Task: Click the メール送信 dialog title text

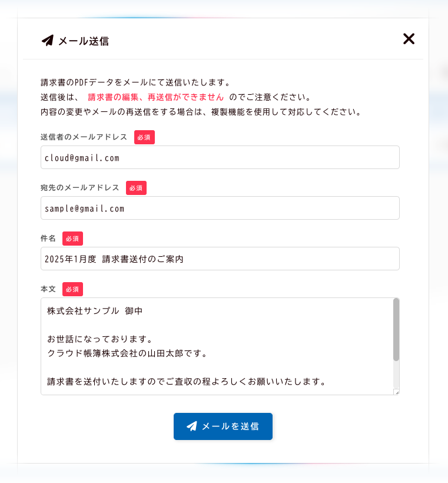Action: pos(83,41)
